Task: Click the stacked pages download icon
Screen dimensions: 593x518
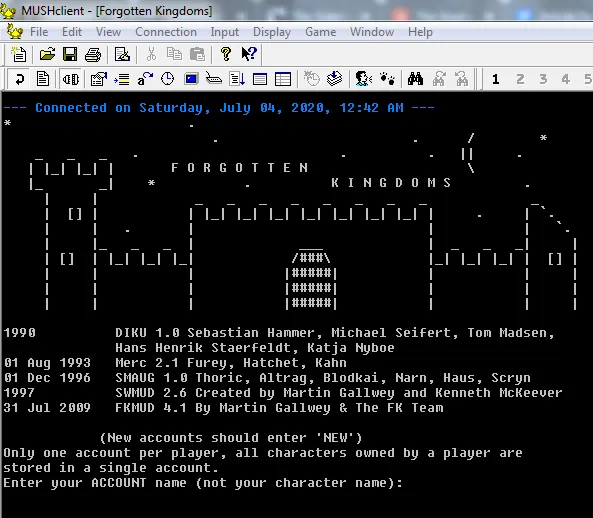Action: (335, 79)
